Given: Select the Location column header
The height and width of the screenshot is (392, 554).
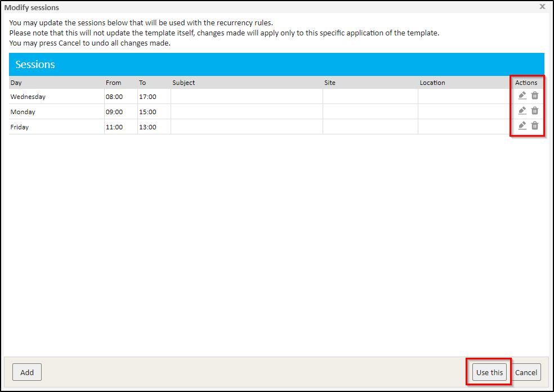Looking at the screenshot, I should (x=432, y=83).
